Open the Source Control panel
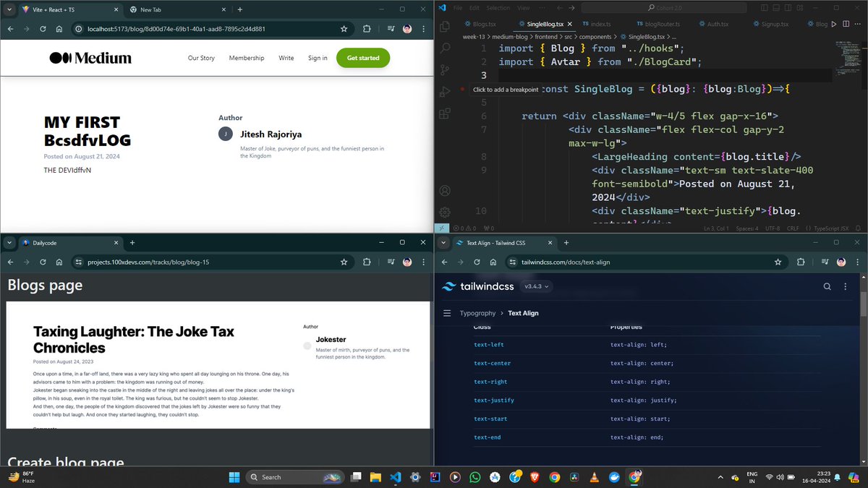 444,69
